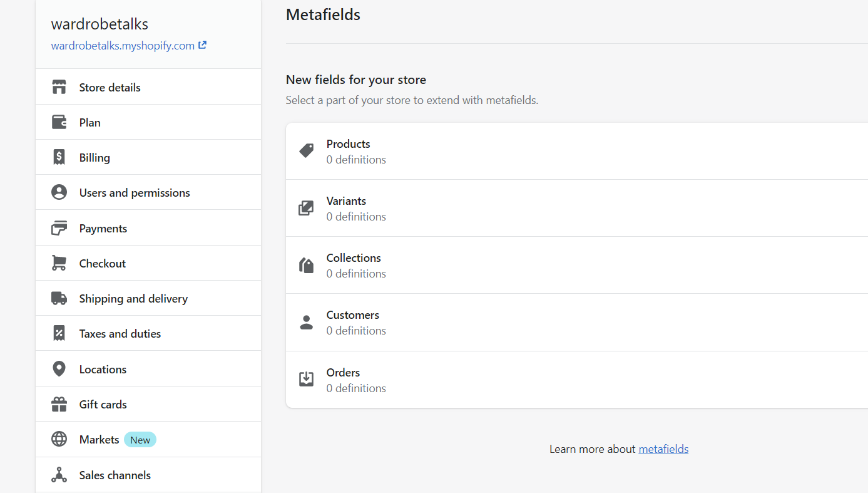This screenshot has height=493, width=868.
Task: Select Variants metafield definitions row
Action: point(577,208)
